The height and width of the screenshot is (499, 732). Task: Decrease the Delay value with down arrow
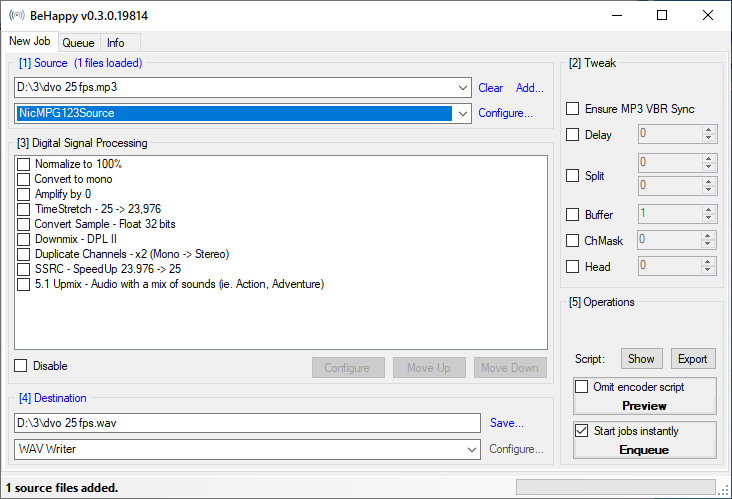(x=709, y=138)
